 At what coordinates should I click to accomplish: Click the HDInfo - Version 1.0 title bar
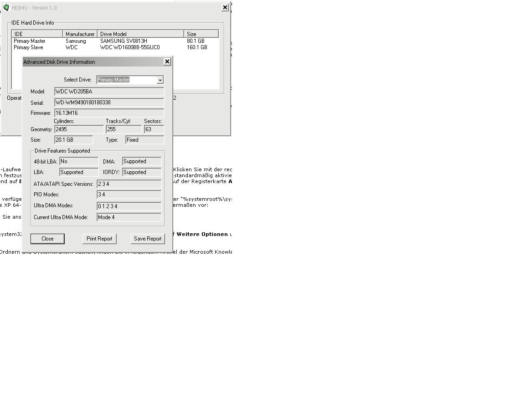[x=115, y=7]
